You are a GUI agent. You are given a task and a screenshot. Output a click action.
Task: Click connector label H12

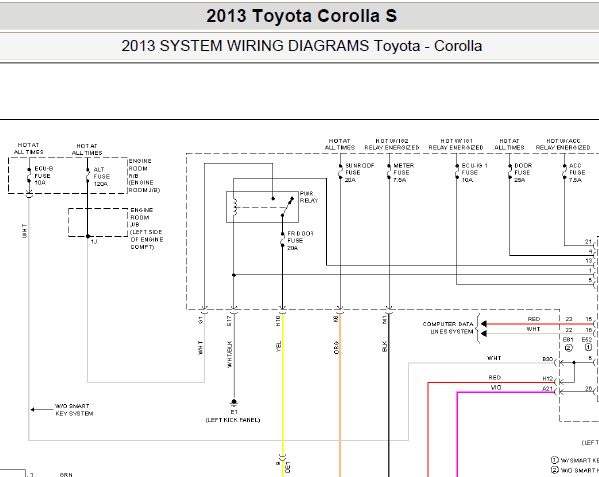pyautogui.click(x=547, y=379)
